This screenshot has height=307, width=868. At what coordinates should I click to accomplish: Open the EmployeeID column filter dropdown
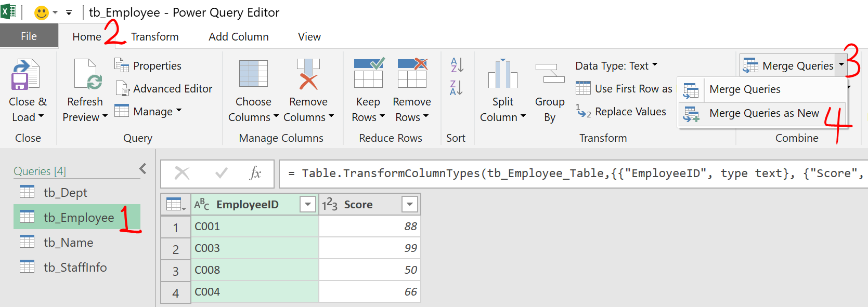click(308, 205)
